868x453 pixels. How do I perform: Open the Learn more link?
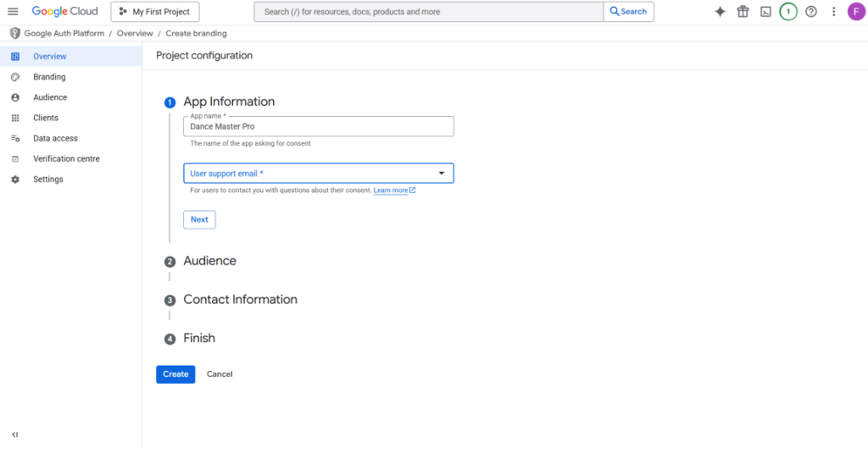pyautogui.click(x=393, y=191)
